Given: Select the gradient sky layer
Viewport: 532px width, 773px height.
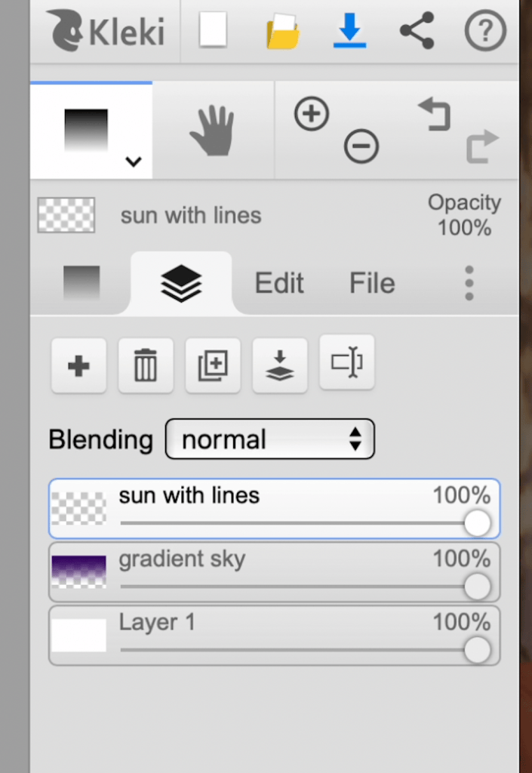Looking at the screenshot, I should tap(275, 572).
